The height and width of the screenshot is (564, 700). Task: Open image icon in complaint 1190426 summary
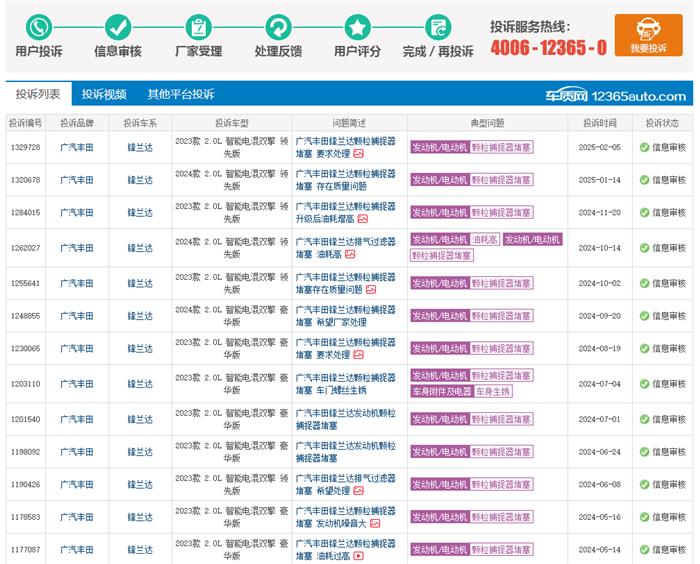pos(358,491)
